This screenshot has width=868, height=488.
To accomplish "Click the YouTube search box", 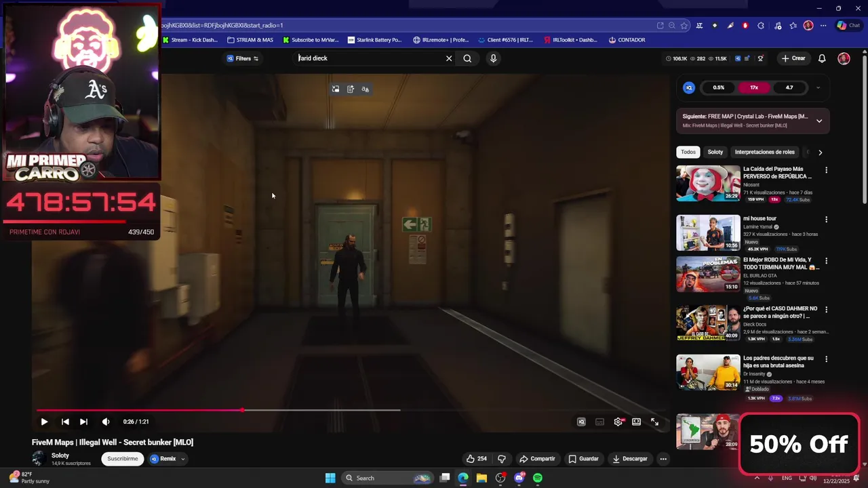I will 370,58.
